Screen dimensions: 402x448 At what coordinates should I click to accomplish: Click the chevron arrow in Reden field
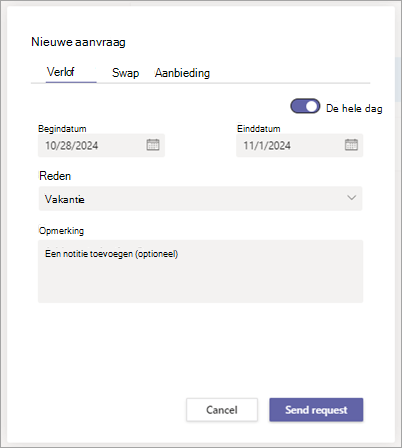click(x=351, y=198)
